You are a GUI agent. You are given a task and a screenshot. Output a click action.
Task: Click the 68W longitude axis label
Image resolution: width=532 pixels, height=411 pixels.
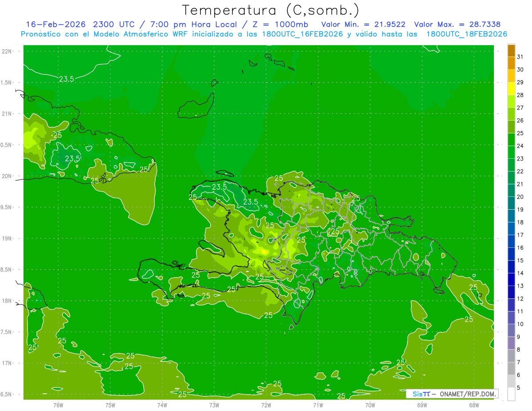473,405
